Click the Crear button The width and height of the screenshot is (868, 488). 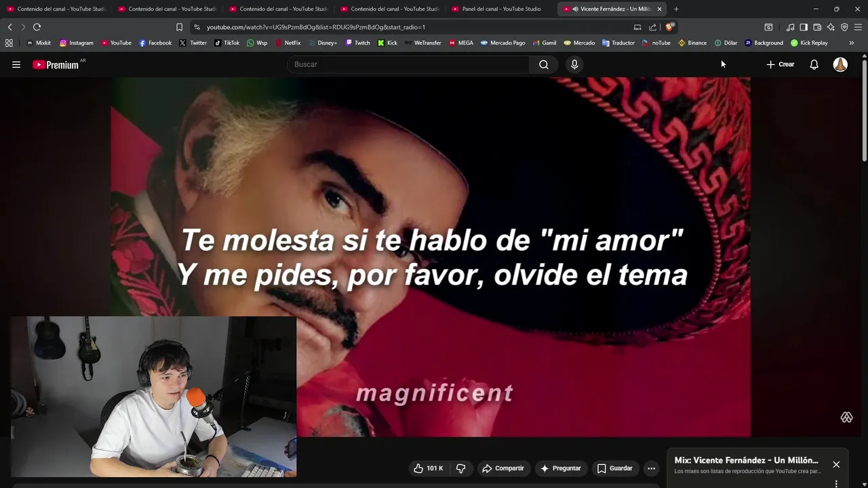[x=781, y=64]
